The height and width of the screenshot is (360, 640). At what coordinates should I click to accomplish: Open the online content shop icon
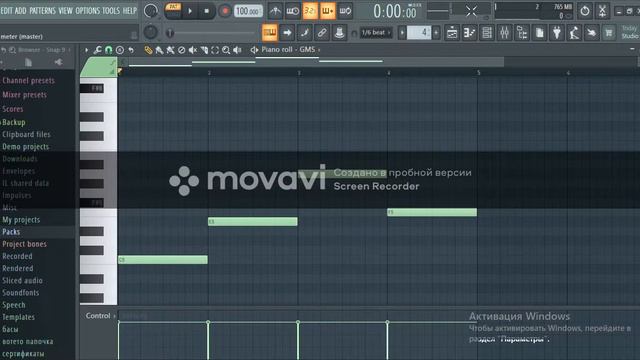pyautogui.click(x=609, y=33)
